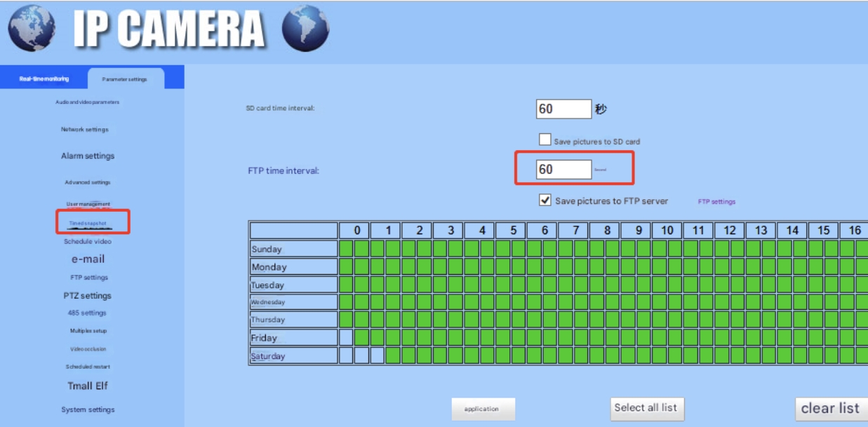Open System settings in sidebar
This screenshot has height=427, width=868.
coord(88,410)
